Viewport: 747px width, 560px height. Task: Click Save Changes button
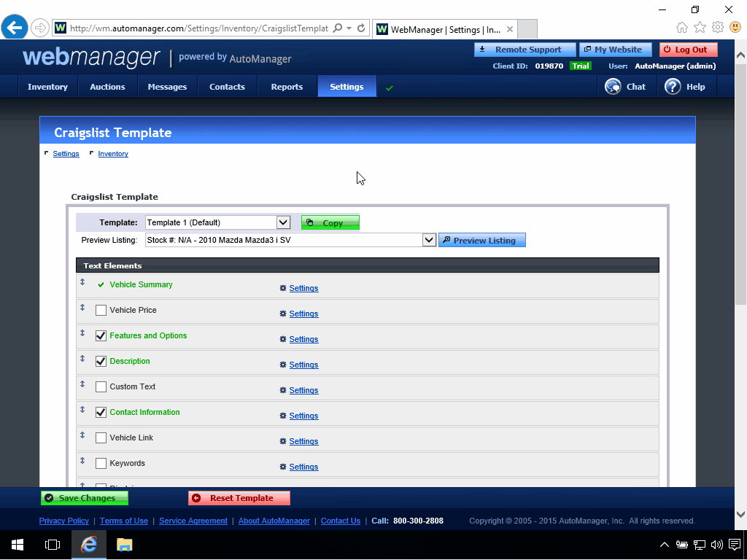(85, 498)
